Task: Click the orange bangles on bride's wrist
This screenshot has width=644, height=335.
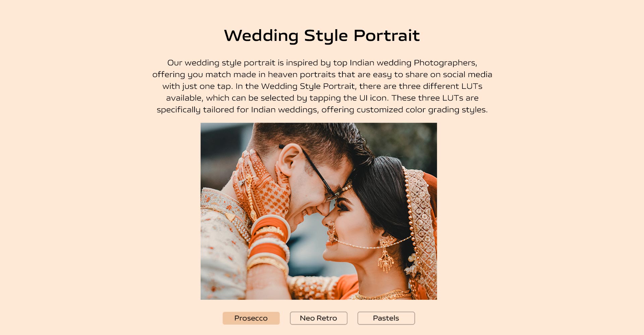Action: 269,242
